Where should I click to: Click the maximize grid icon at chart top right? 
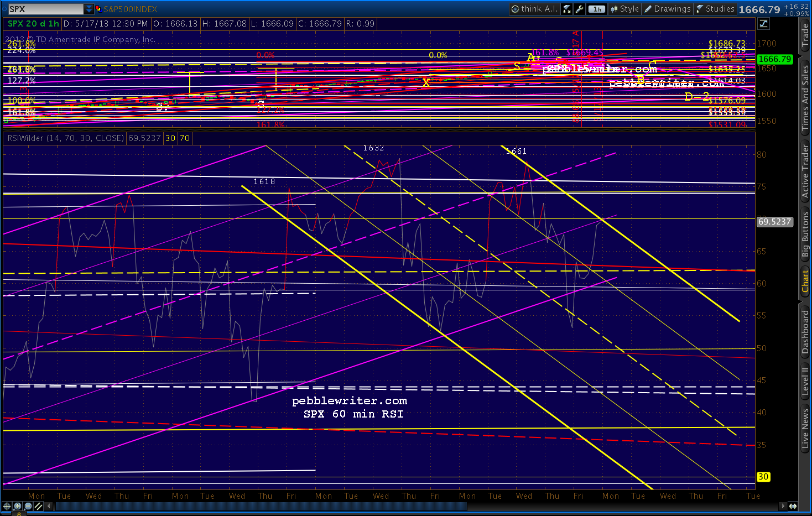pyautogui.click(x=763, y=24)
